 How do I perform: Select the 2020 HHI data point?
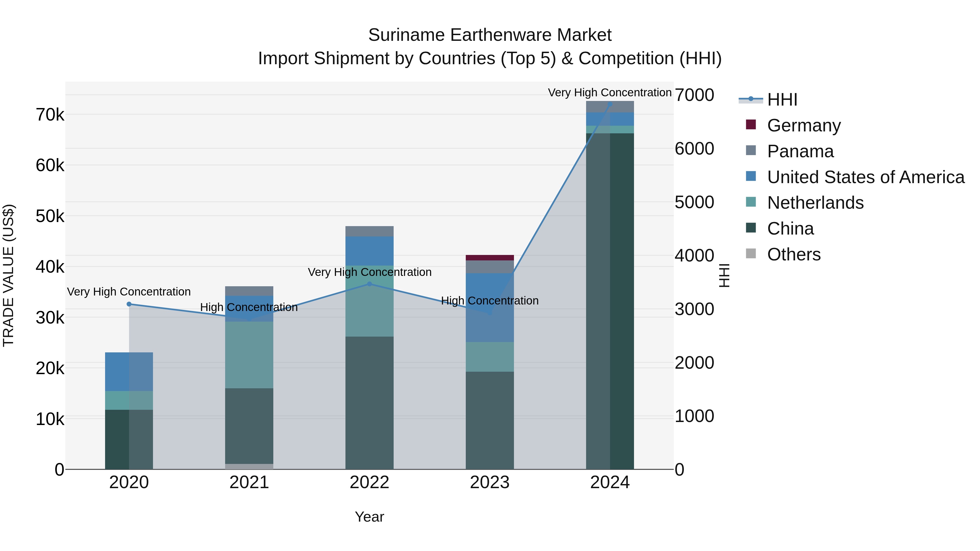tap(129, 304)
